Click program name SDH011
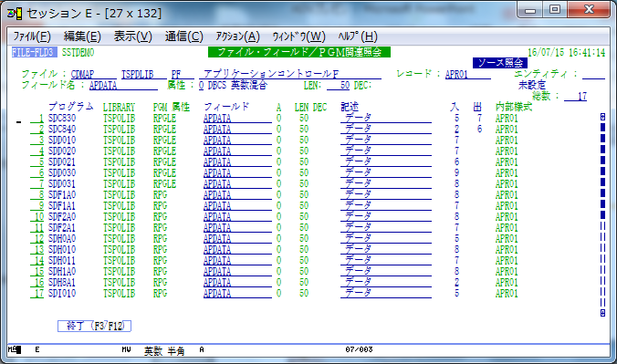 pos(62,260)
